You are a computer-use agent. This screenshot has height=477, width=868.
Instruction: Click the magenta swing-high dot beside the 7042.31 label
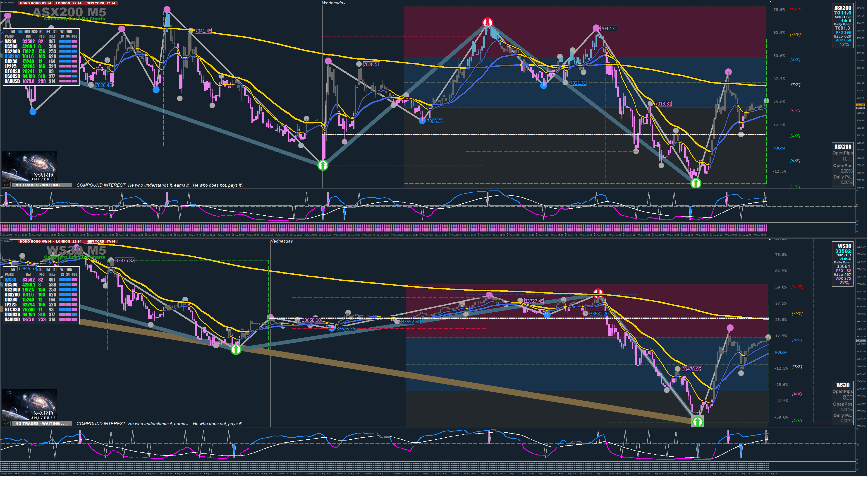click(596, 28)
